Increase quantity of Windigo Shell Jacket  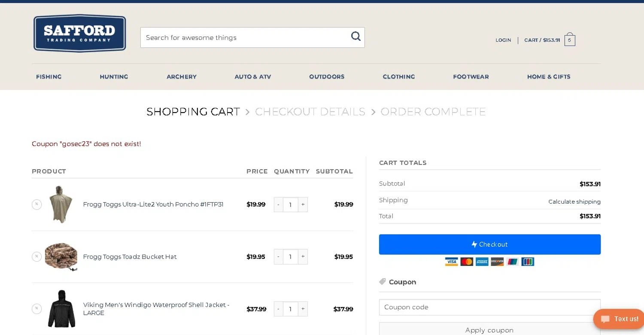[303, 309]
